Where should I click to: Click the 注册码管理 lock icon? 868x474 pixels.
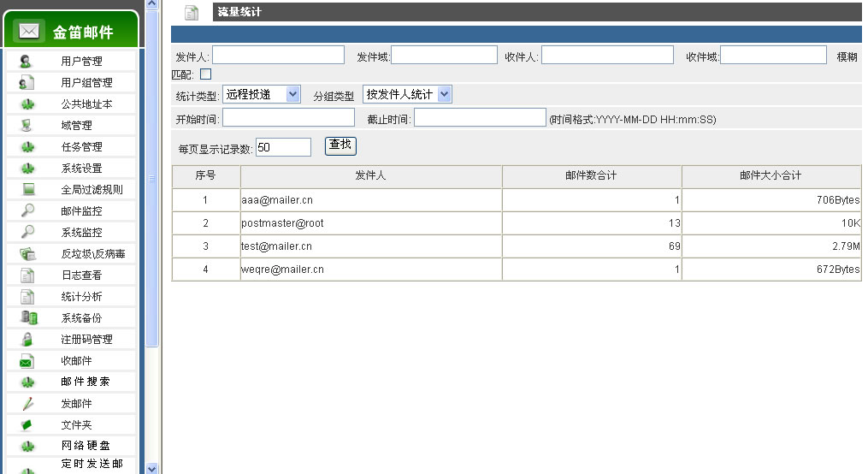tap(27, 339)
